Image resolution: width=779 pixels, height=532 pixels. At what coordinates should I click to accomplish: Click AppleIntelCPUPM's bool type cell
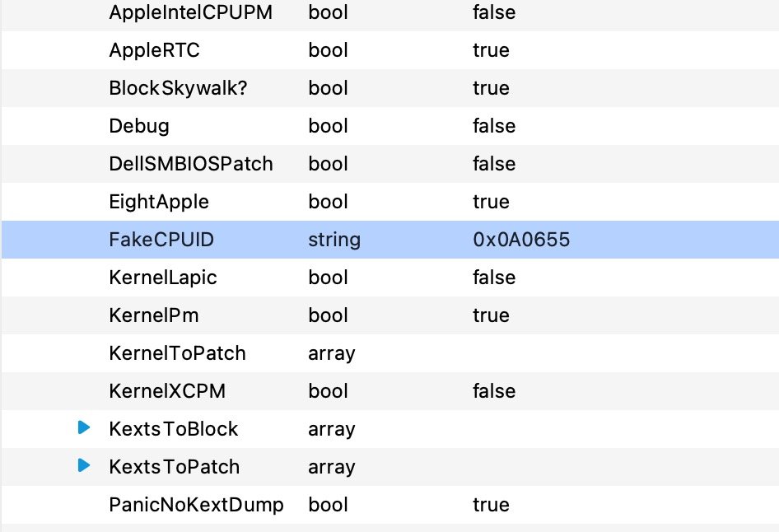coord(328,12)
